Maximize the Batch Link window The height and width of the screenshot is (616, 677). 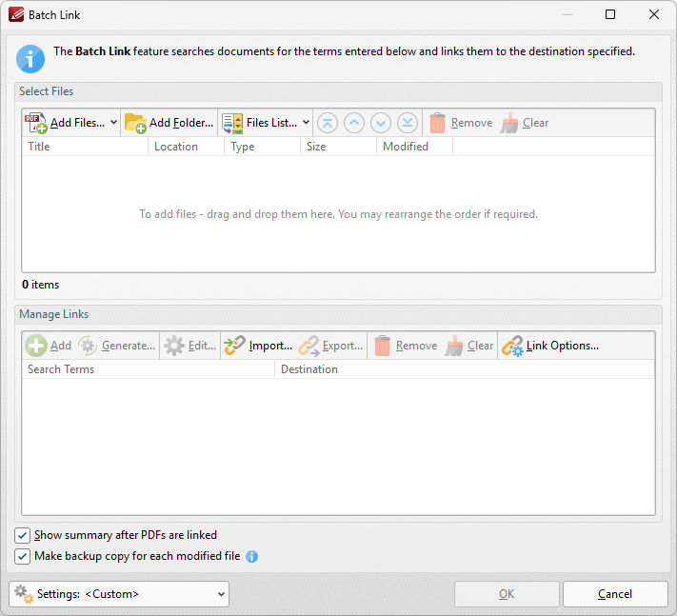(x=610, y=14)
